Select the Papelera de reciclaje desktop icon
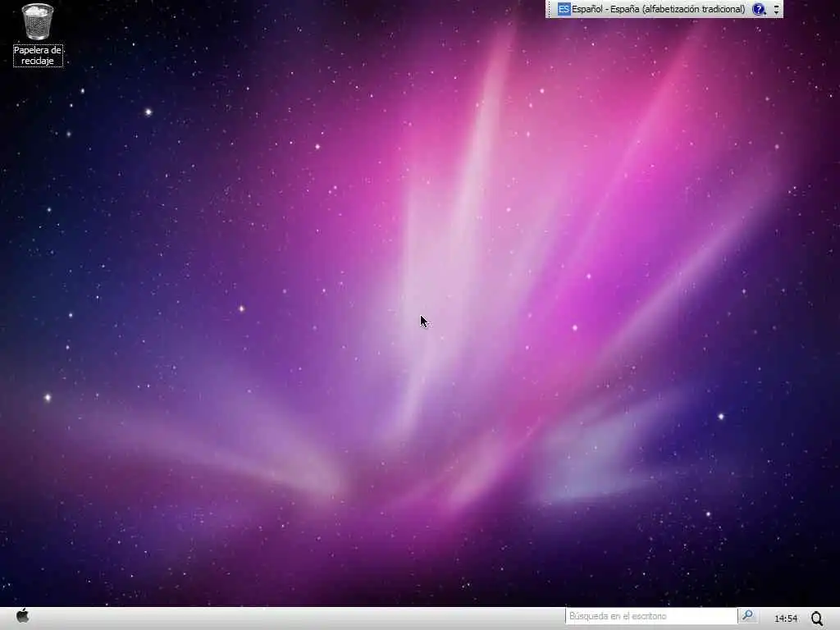Screen dimensions: 840x630 tap(38, 34)
